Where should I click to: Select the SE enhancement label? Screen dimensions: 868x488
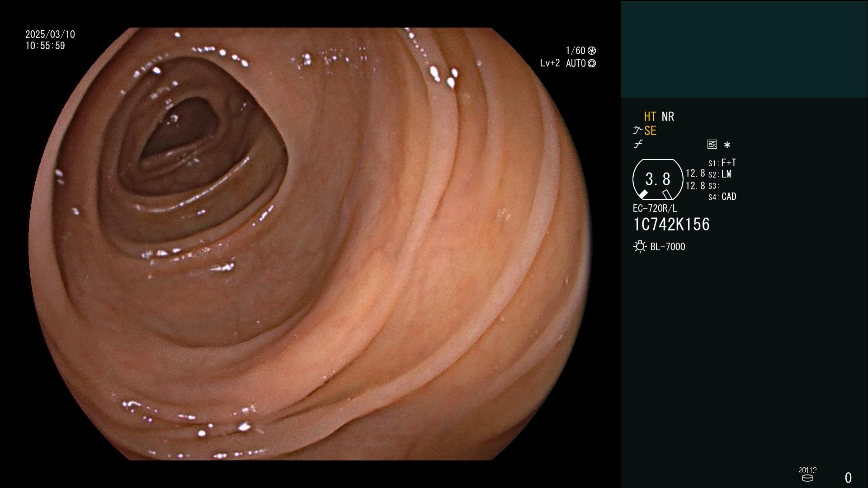pyautogui.click(x=650, y=131)
